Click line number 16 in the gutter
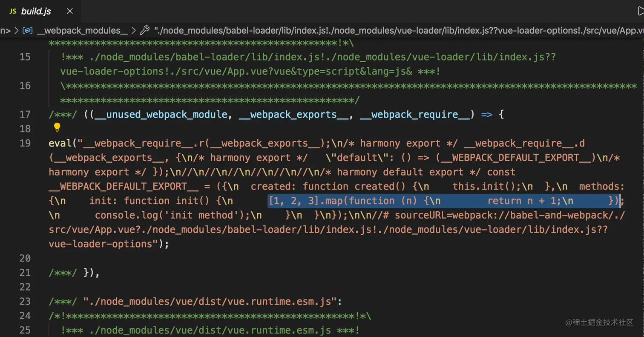644x337 pixels. click(x=25, y=86)
